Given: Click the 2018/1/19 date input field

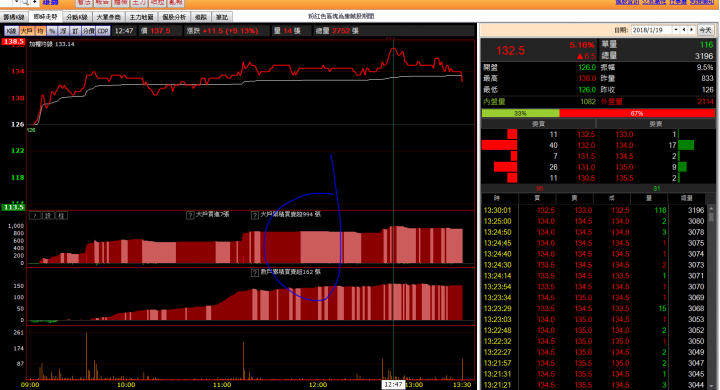Looking at the screenshot, I should click(652, 30).
